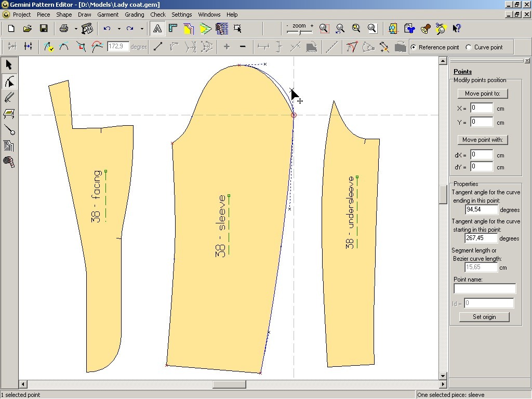Select the Curve point radio button
The image size is (532, 399).
(x=469, y=47)
